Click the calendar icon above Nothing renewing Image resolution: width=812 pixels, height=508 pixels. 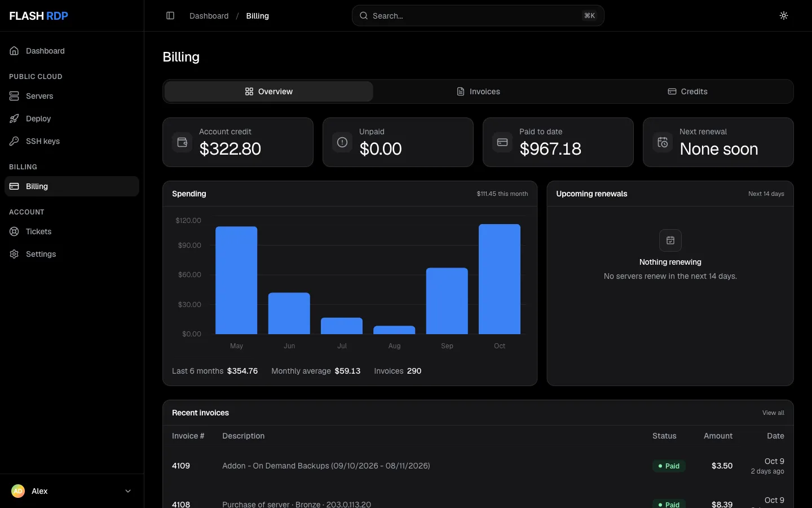[x=670, y=240]
